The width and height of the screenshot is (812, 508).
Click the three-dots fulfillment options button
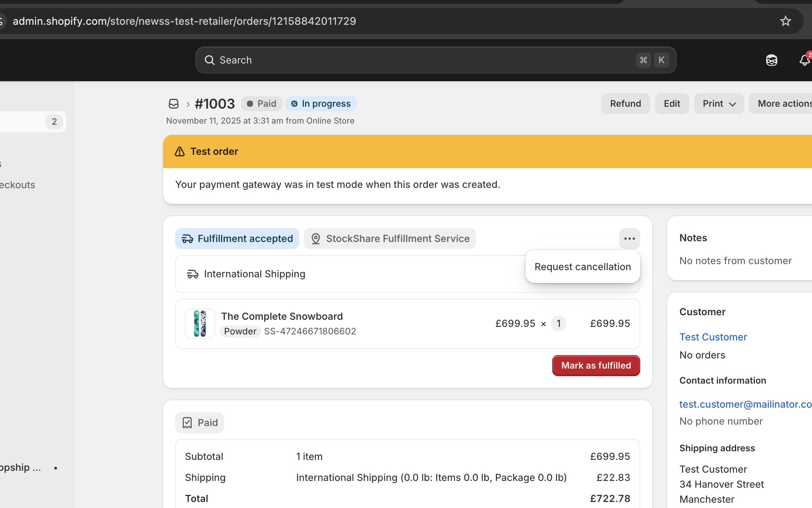click(629, 239)
